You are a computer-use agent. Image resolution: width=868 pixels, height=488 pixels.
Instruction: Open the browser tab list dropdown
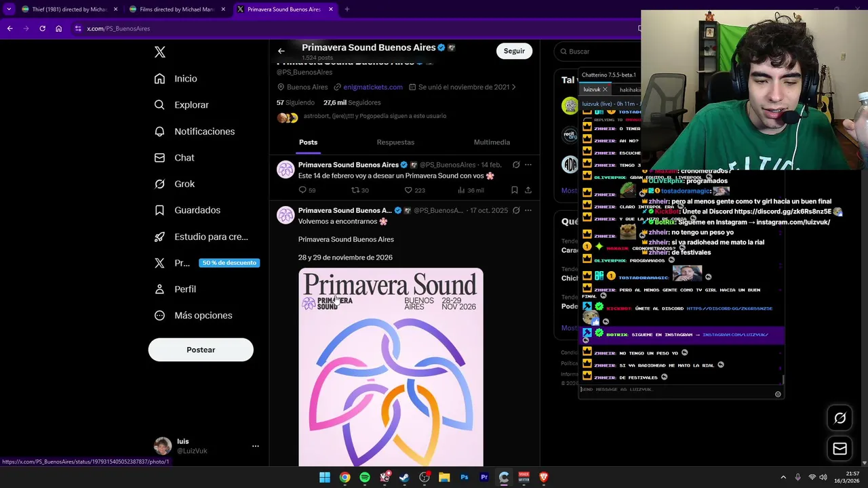[x=9, y=9]
